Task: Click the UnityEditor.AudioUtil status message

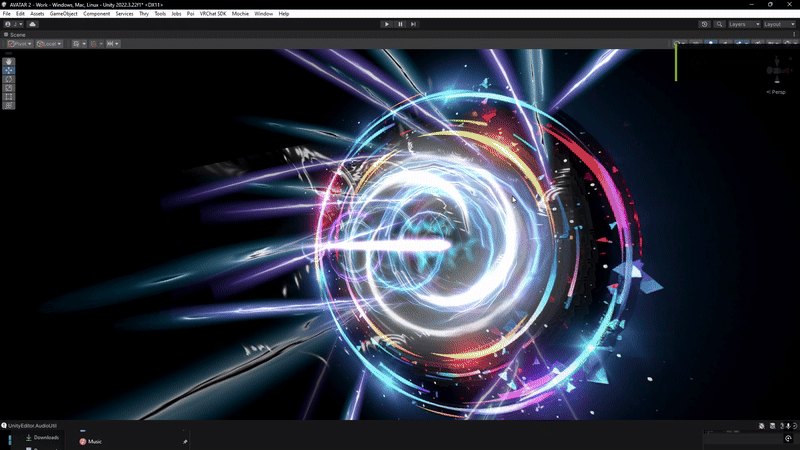Action: 32,426
